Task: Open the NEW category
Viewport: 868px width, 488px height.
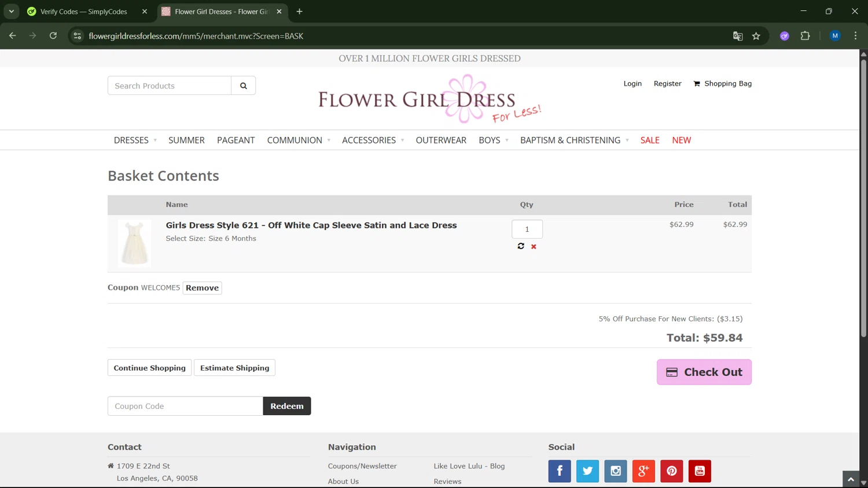Action: (x=681, y=140)
